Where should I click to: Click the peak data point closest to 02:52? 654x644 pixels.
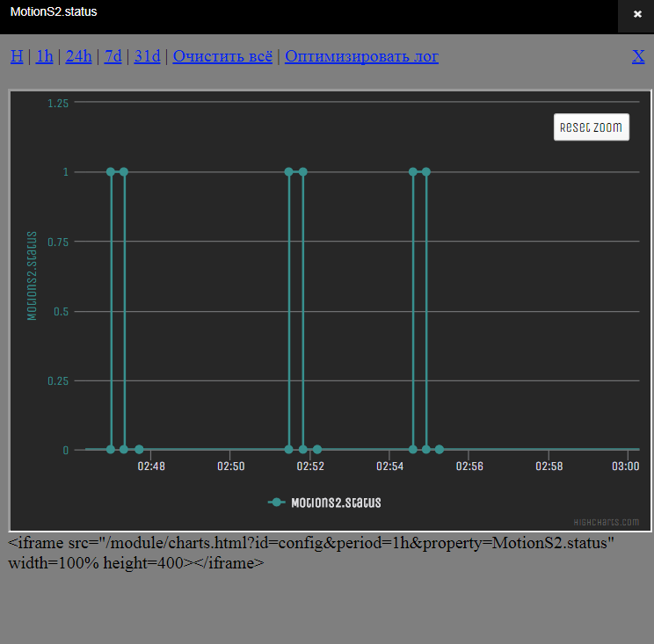click(x=302, y=172)
